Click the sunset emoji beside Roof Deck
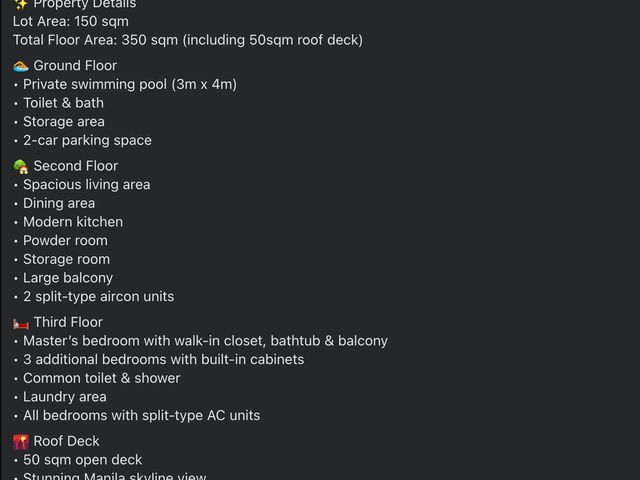 [x=20, y=441]
